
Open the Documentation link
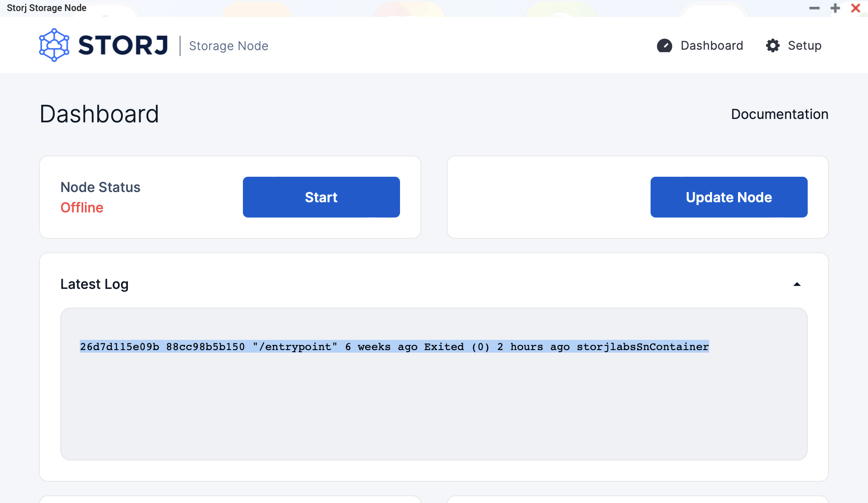(x=779, y=114)
